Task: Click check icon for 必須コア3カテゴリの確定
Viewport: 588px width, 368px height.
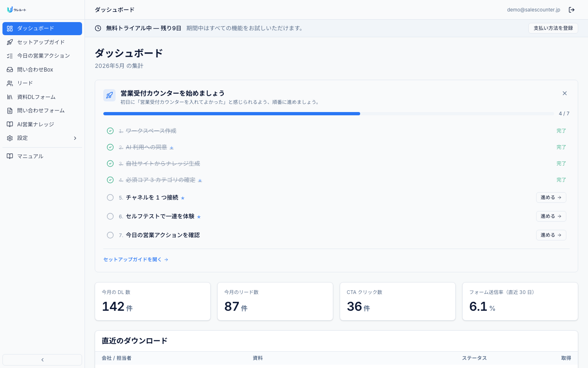Action: pyautogui.click(x=110, y=180)
